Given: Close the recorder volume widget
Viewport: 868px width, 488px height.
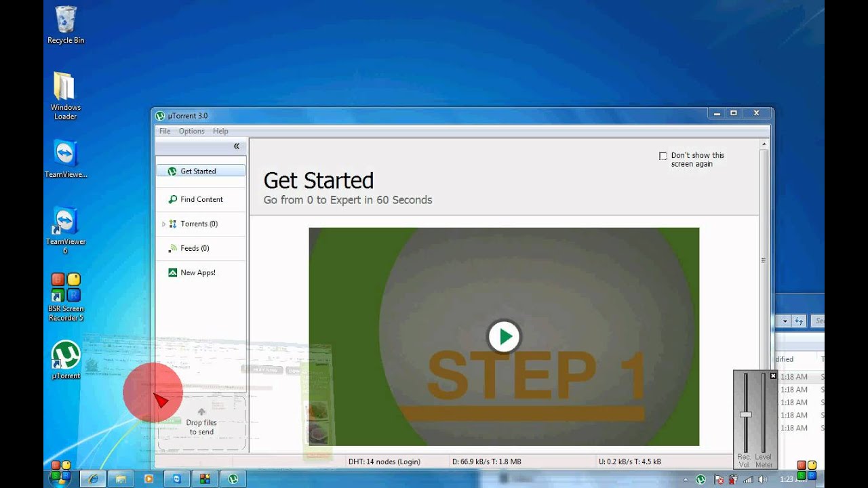Looking at the screenshot, I should pyautogui.click(x=773, y=375).
